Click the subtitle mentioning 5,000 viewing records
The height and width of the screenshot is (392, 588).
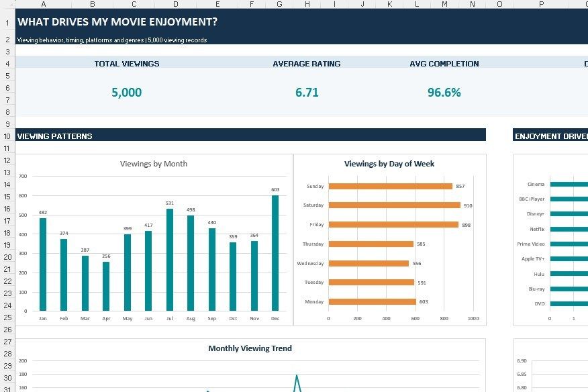click(x=112, y=40)
